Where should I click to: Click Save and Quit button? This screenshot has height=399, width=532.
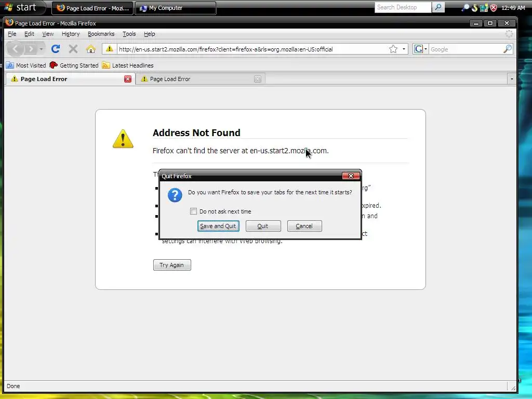218,226
